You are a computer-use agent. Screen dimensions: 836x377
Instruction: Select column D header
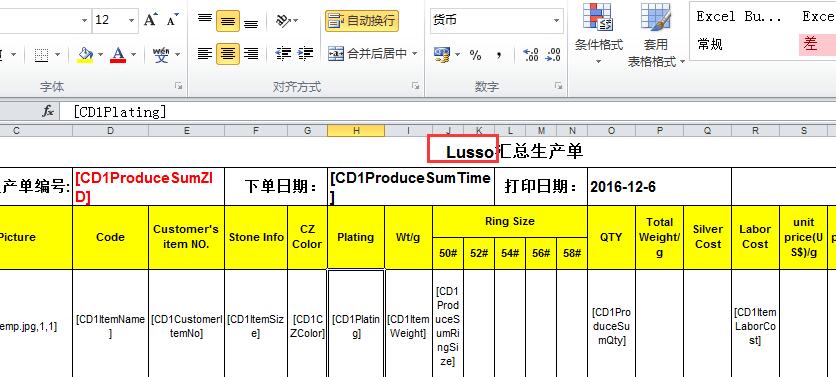click(x=110, y=131)
